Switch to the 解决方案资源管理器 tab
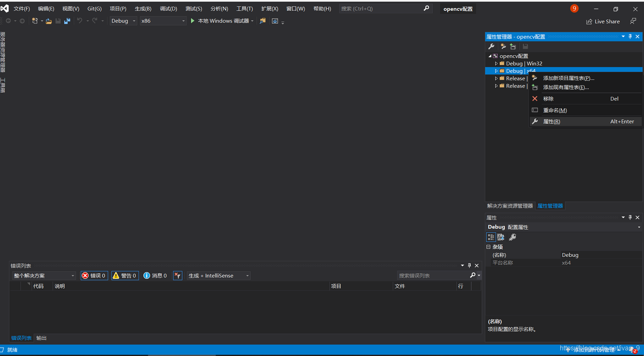Image resolution: width=644 pixels, height=356 pixels. (510, 206)
